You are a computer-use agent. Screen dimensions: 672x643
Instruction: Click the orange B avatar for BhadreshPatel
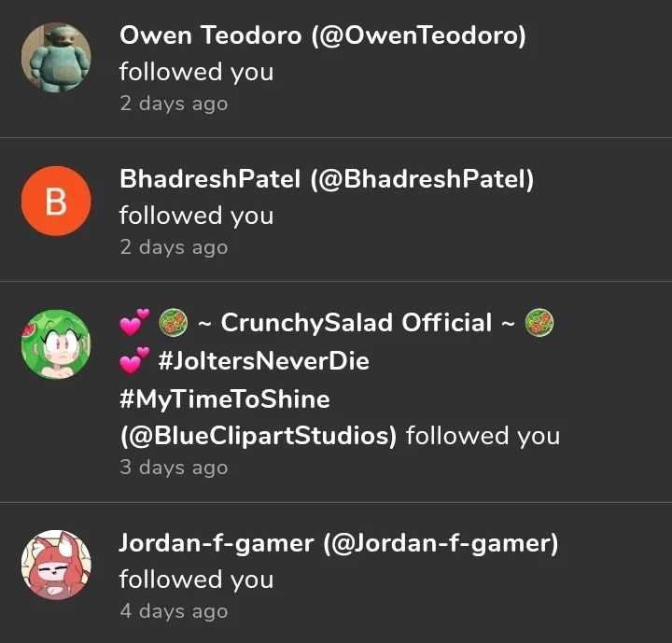tap(56, 201)
